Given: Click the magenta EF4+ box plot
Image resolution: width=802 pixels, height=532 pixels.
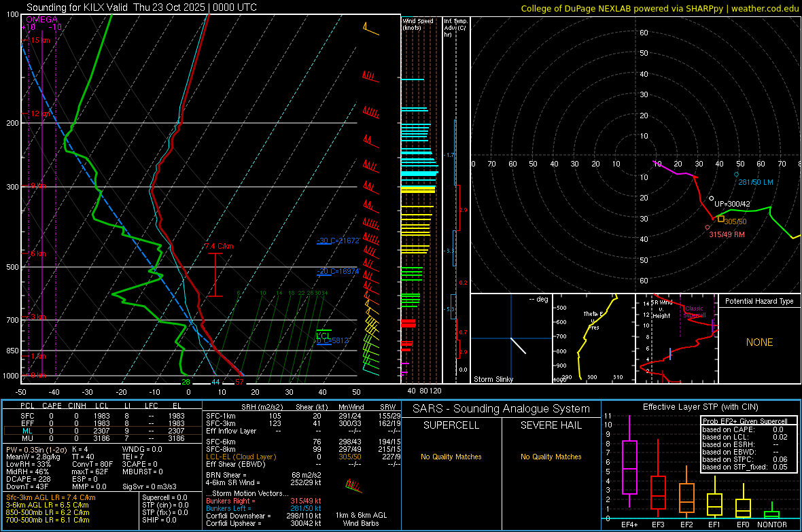Looking at the screenshot, I should tap(629, 461).
